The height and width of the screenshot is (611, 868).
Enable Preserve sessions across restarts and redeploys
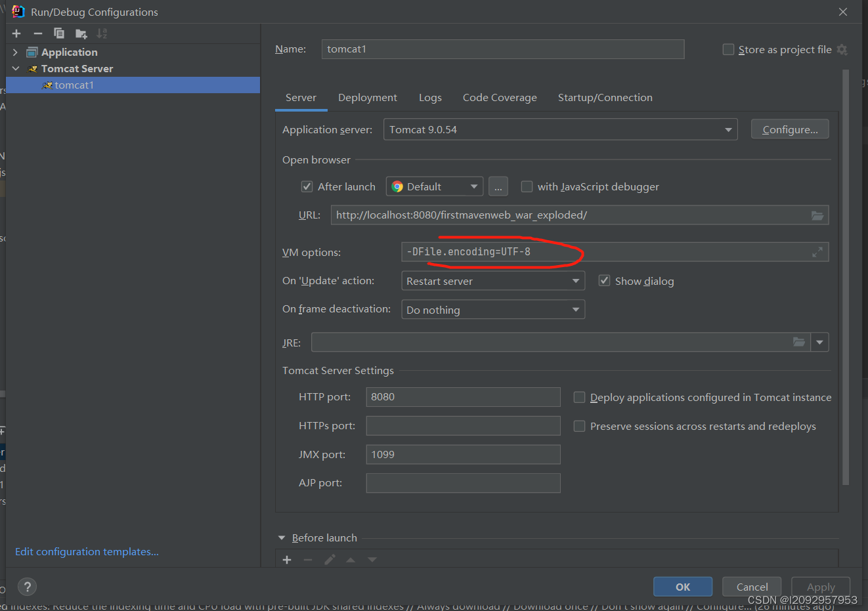point(579,426)
